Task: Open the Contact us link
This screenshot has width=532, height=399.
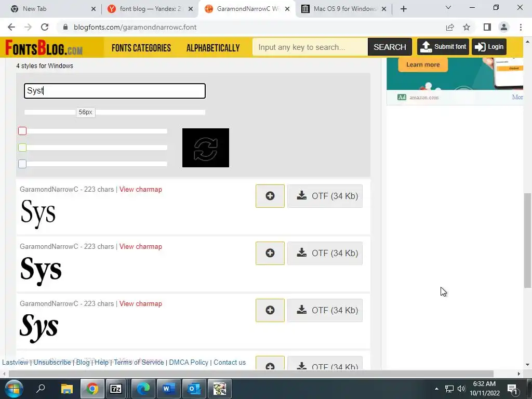Action: click(x=230, y=362)
